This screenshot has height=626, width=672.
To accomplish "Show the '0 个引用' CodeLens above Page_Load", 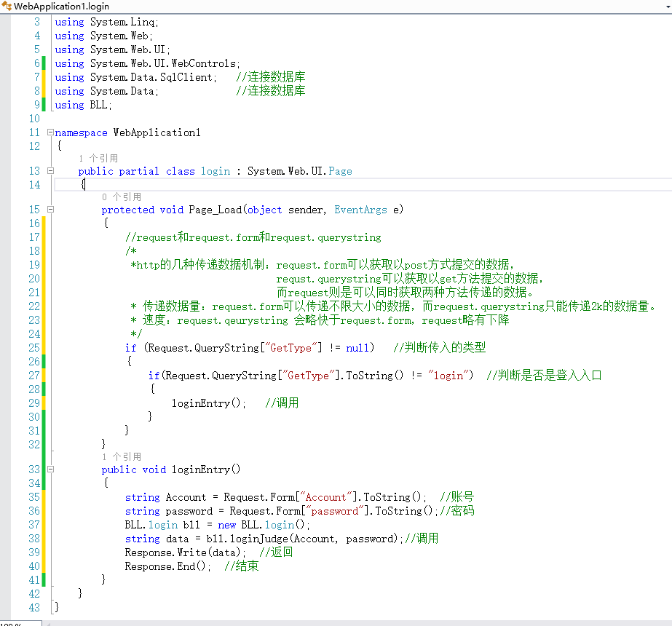I will pos(122,197).
